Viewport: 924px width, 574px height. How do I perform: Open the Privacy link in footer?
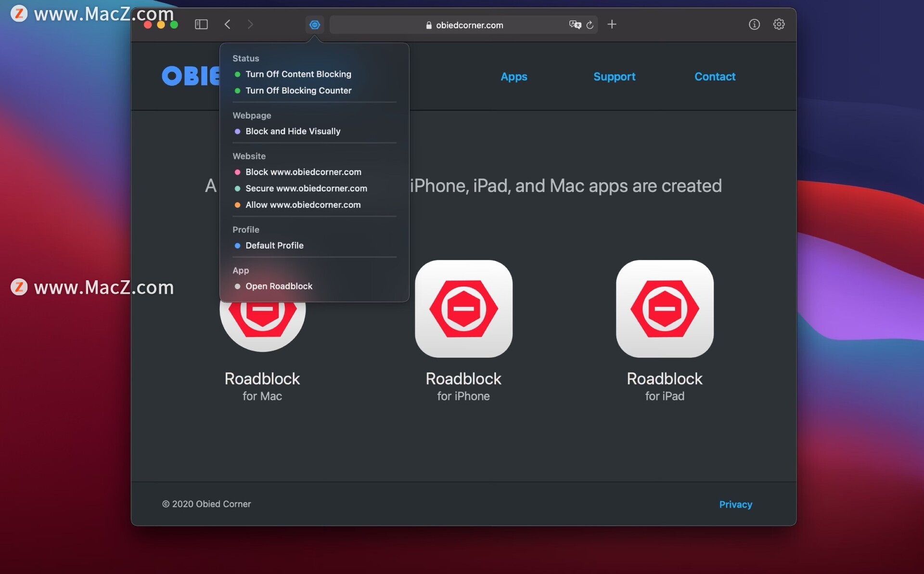pos(735,504)
